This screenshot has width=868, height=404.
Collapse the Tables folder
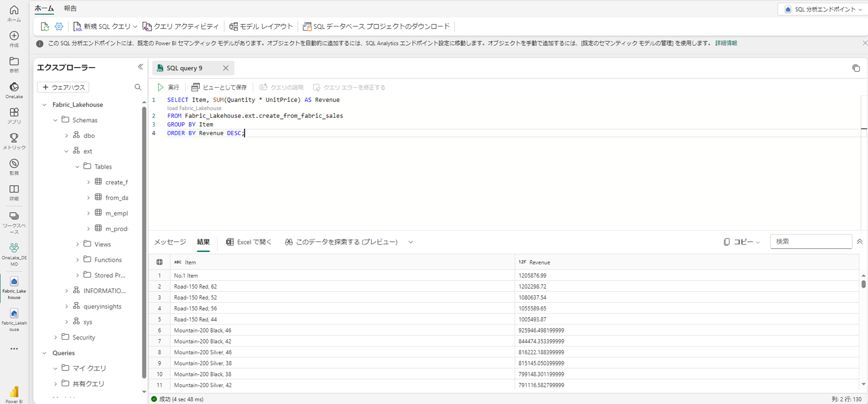(77, 167)
